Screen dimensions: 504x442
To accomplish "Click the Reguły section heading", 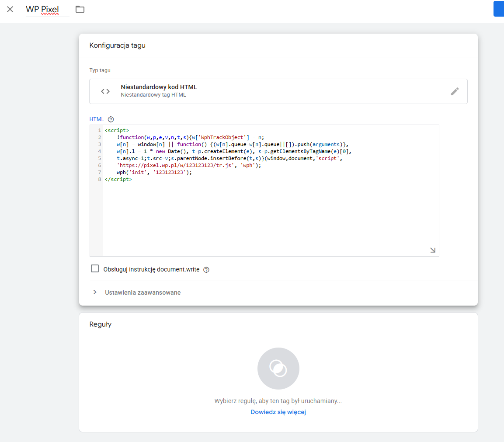I will click(x=100, y=324).
